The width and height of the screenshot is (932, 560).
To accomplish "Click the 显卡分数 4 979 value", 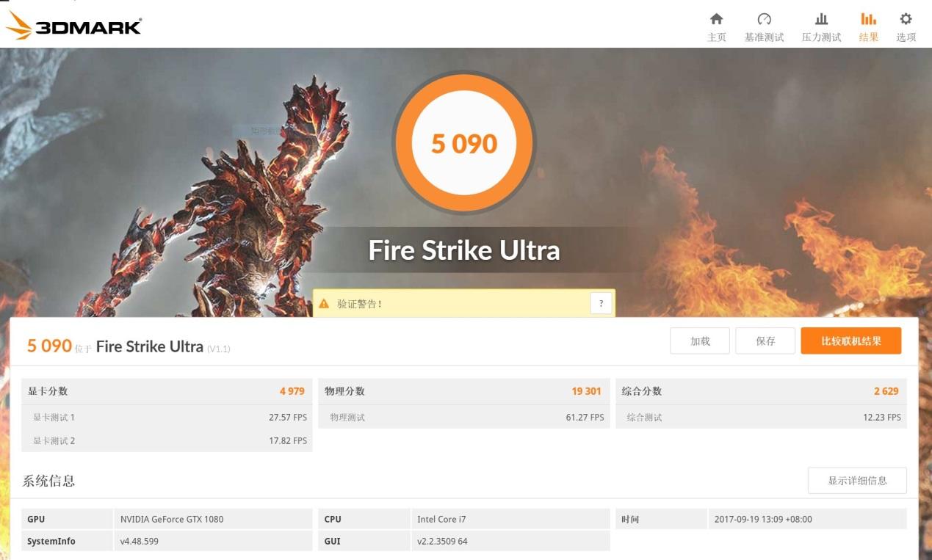I will (x=292, y=391).
